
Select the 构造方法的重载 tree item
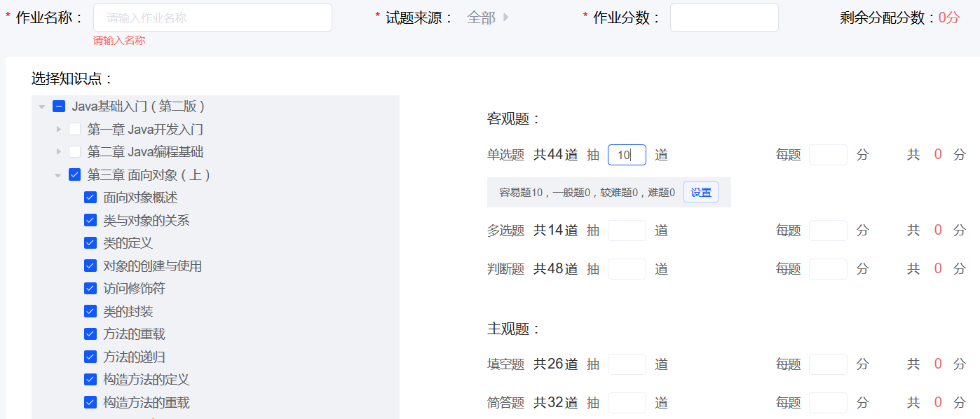(x=147, y=402)
